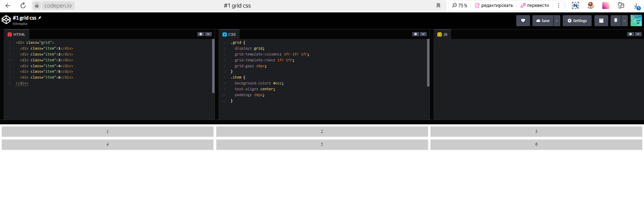644x215 pixels.
Task: Expand the Save options dropdown arrow
Action: (x=557, y=20)
